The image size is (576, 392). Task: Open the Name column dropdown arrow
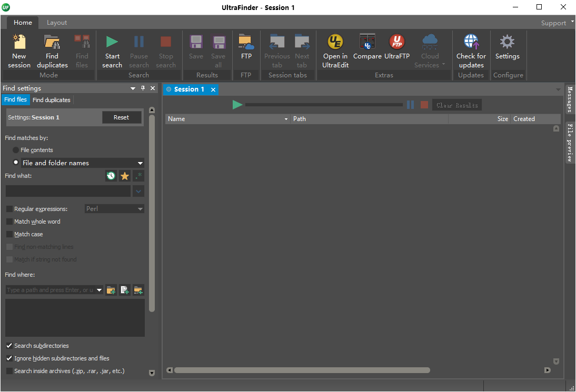click(x=286, y=119)
